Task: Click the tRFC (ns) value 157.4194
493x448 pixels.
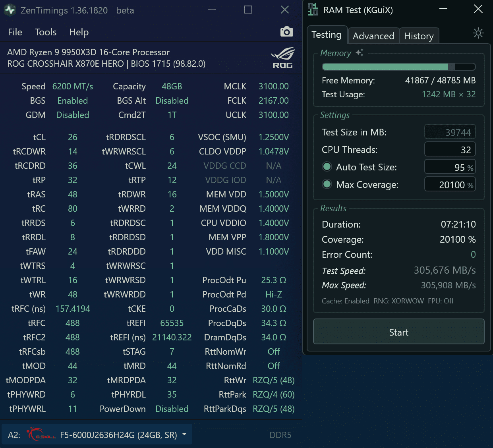Action: pyautogui.click(x=73, y=309)
